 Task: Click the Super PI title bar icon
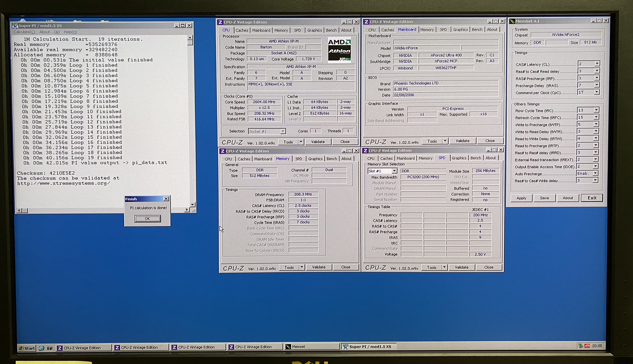pos(15,26)
